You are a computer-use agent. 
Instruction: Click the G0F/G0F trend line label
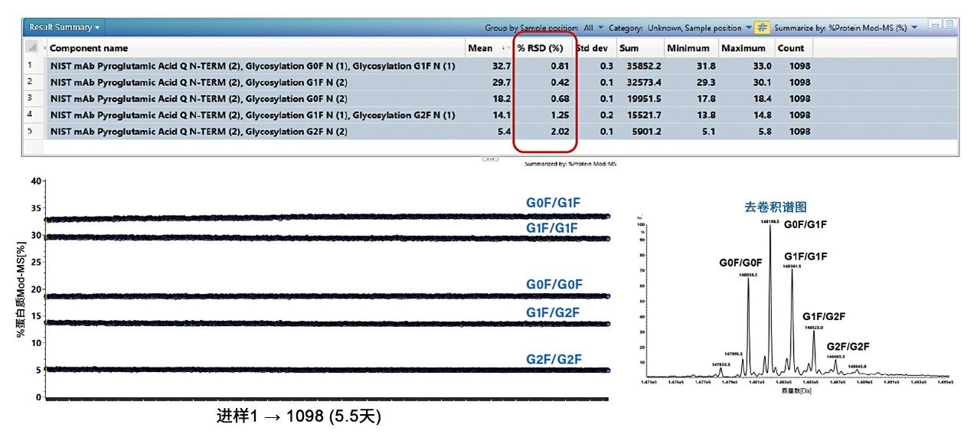tap(554, 284)
